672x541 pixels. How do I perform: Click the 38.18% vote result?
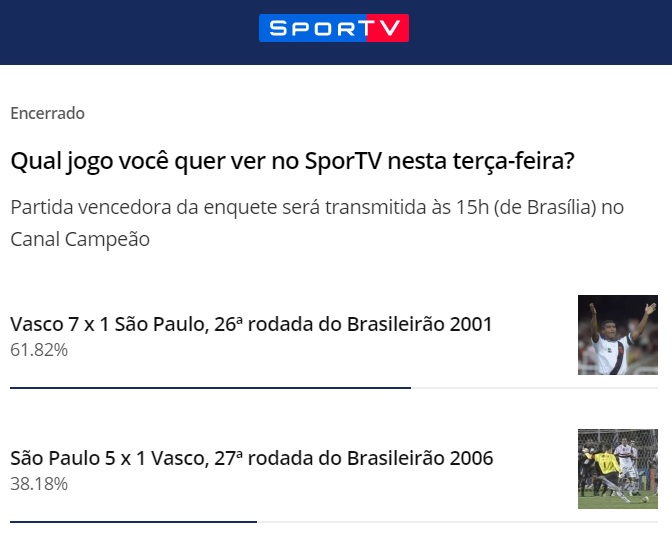(39, 484)
